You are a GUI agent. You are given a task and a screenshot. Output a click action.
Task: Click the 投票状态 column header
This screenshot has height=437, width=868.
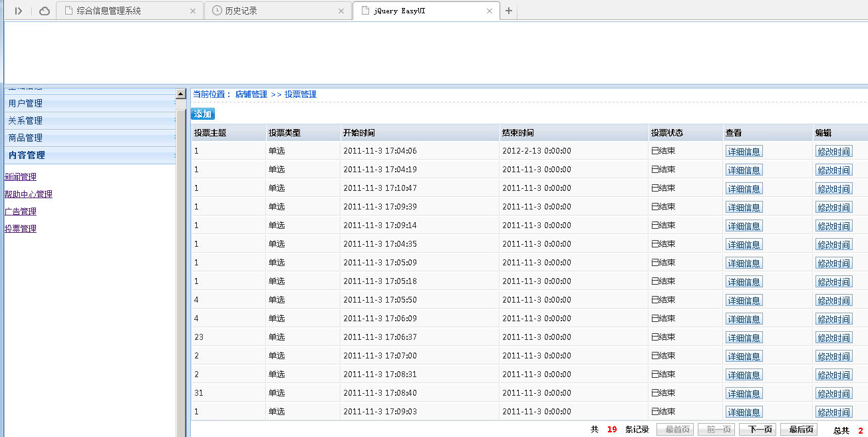tap(686, 133)
